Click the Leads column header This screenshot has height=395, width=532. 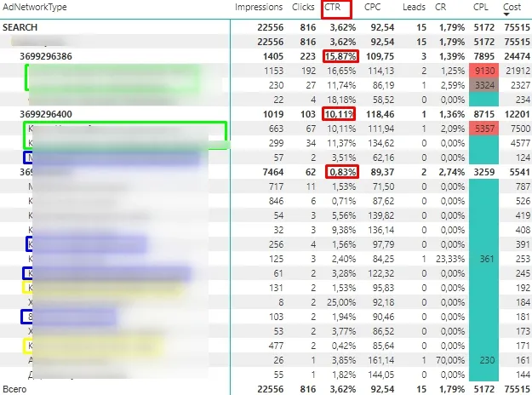click(414, 7)
